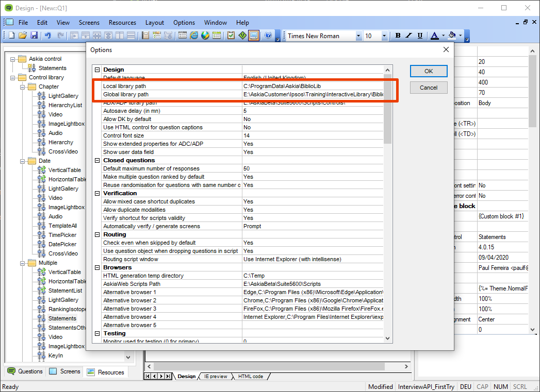Click the clipboard checkmark verify icon
The image size is (540, 392).
(x=231, y=36)
